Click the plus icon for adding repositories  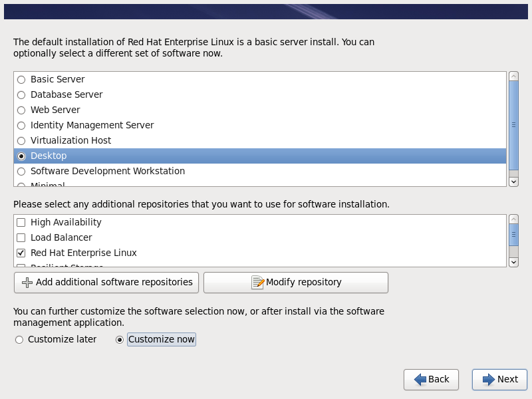pos(27,283)
